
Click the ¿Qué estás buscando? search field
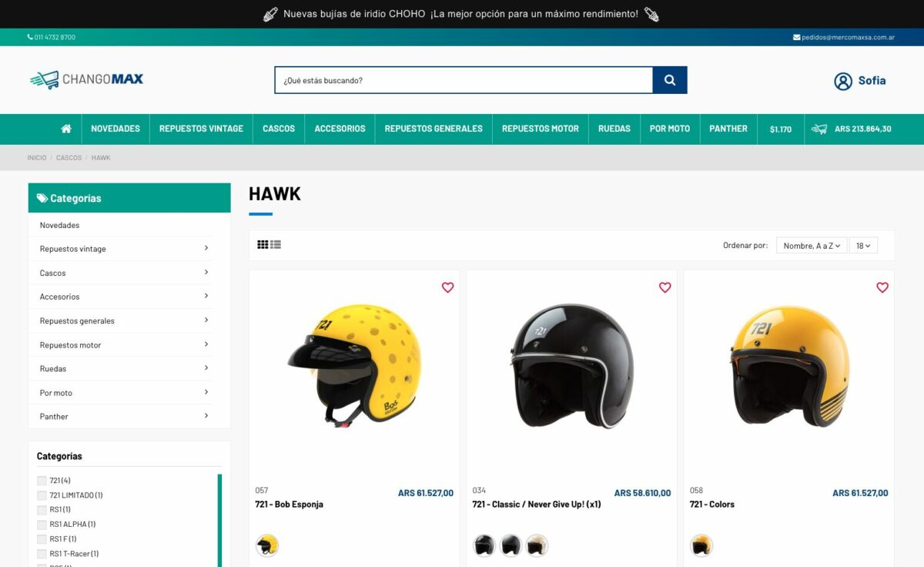pyautogui.click(x=464, y=80)
